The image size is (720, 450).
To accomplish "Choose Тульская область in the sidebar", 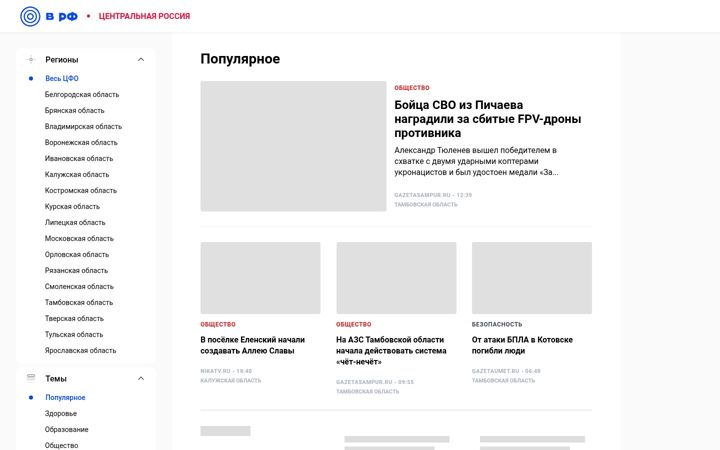I will tap(74, 335).
